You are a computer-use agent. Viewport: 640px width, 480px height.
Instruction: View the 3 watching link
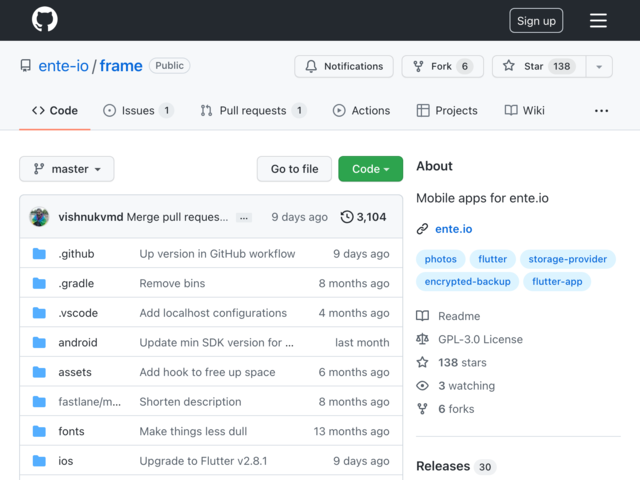coord(456,386)
